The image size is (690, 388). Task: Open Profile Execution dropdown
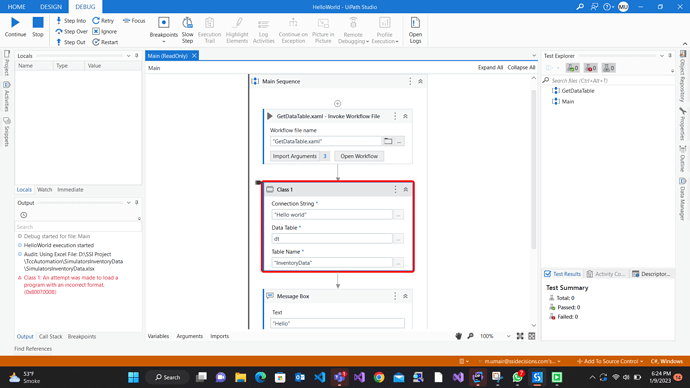[x=385, y=30]
